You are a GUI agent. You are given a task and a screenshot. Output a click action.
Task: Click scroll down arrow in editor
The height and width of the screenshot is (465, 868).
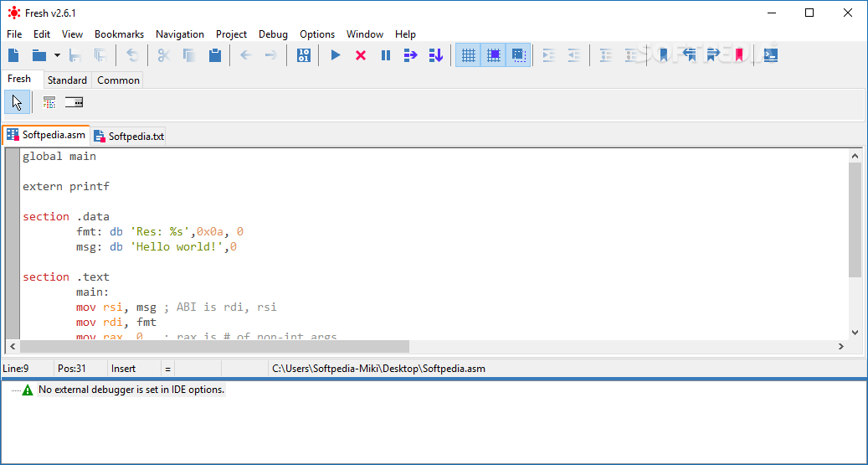pyautogui.click(x=855, y=333)
